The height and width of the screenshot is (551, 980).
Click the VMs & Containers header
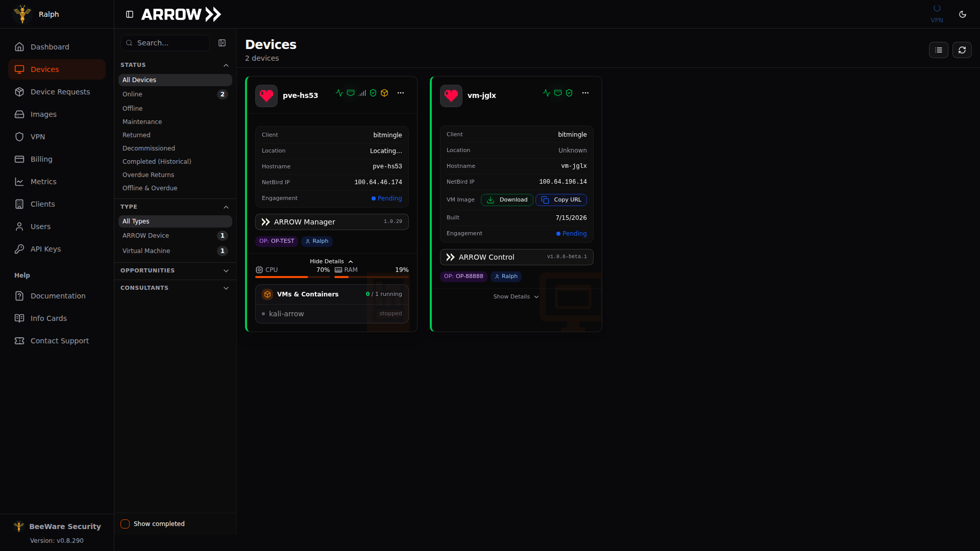(332, 294)
